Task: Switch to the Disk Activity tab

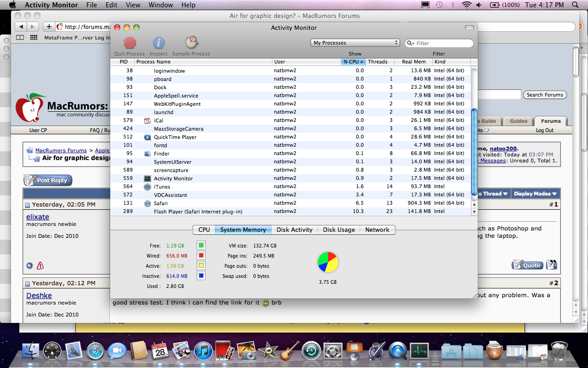Action: [x=294, y=230]
